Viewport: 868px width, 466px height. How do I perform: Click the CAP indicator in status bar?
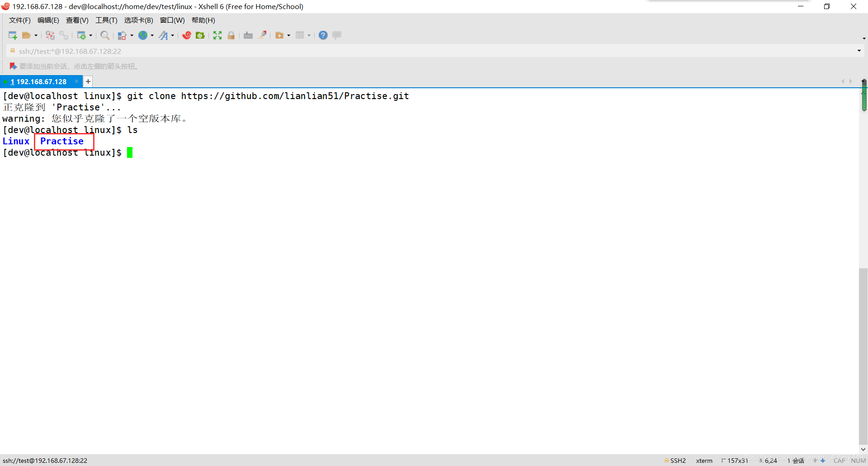(x=840, y=461)
